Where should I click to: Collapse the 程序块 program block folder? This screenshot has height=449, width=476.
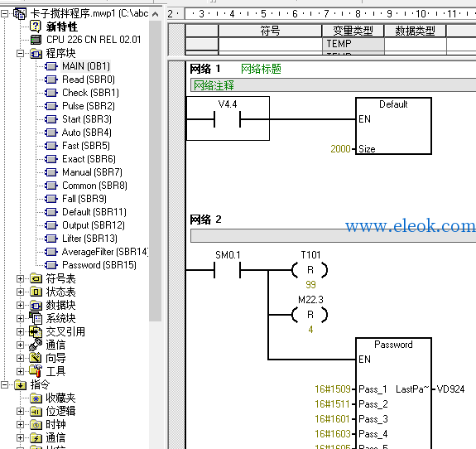21,54
